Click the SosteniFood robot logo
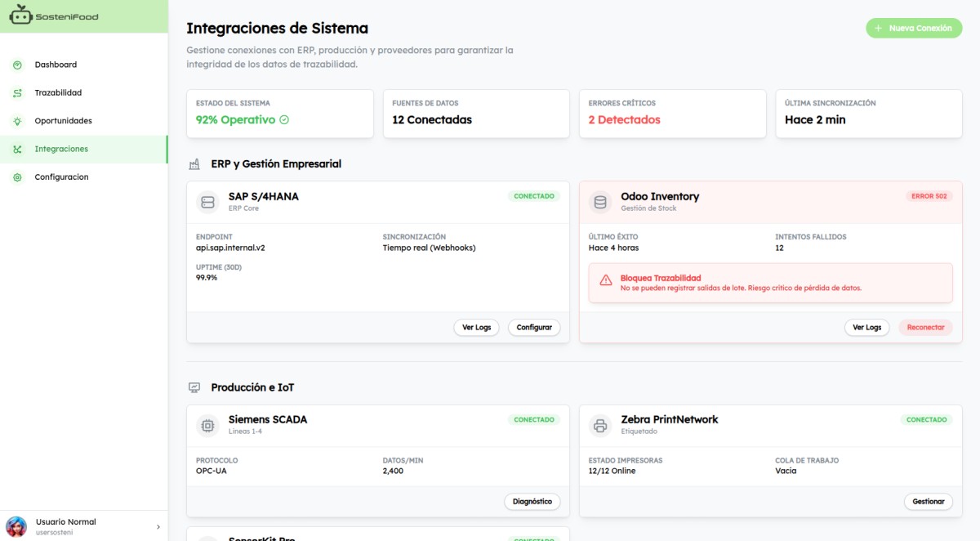 pos(20,16)
